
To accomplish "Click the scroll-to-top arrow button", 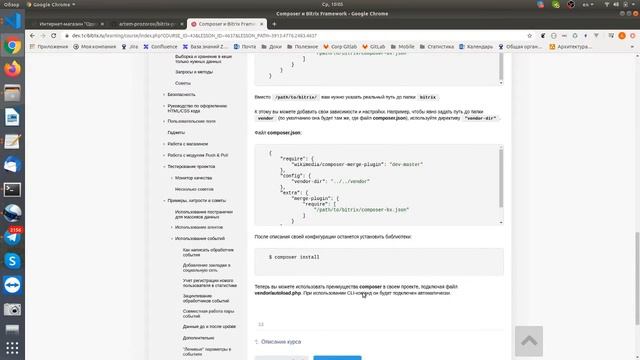I will (529, 341).
